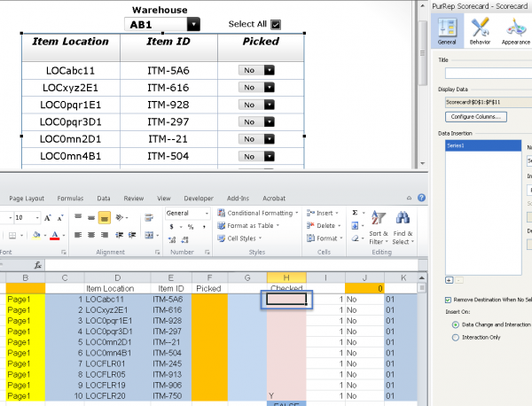Click Decrease Decimal icon
Viewport: 532px width, 406px height.
point(185,240)
